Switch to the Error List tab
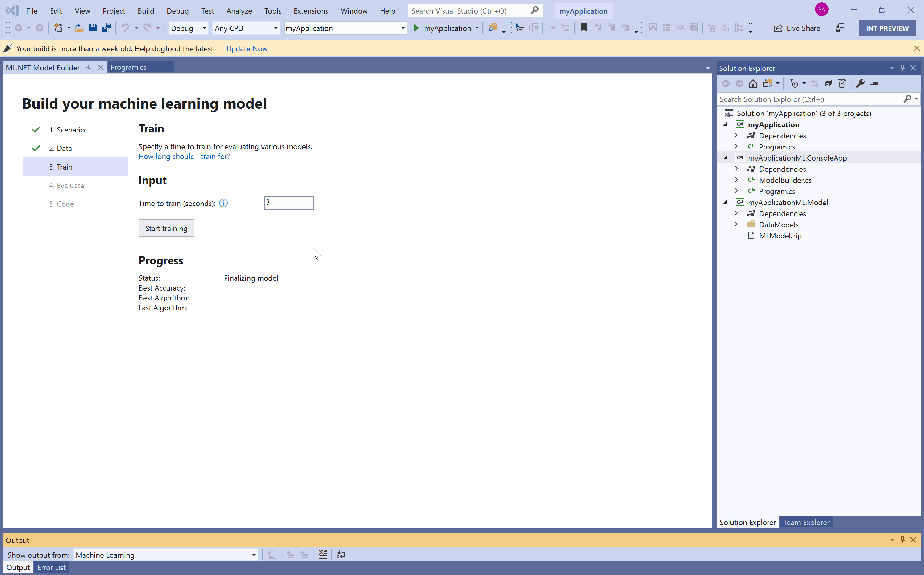This screenshot has height=575, width=924. pos(51,567)
